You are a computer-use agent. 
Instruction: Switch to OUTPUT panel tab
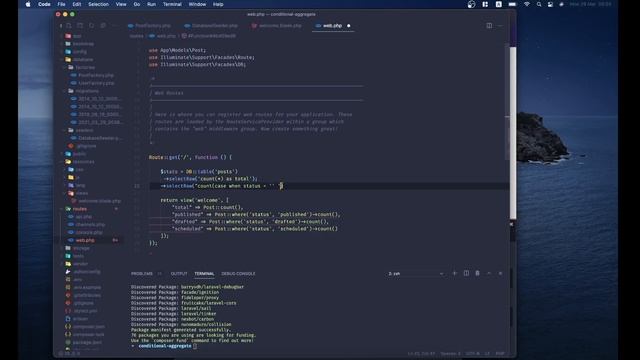click(x=179, y=274)
